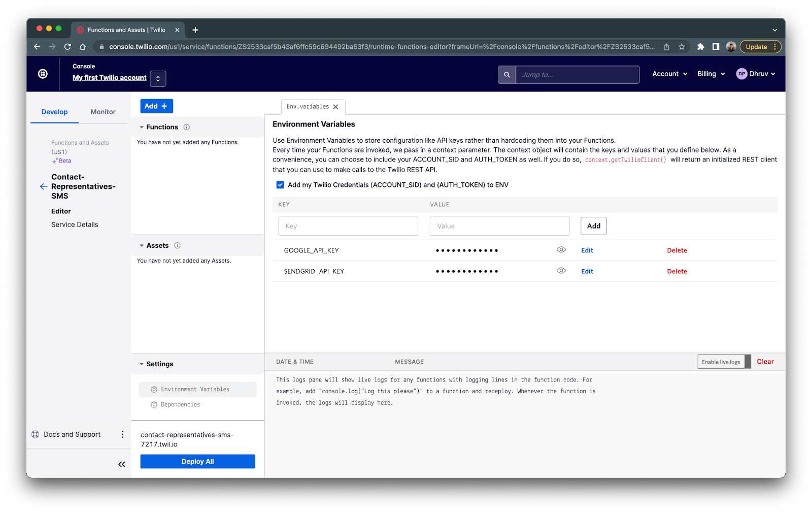The width and height of the screenshot is (812, 513).
Task: Open the Twilio console home icon
Action: coord(43,74)
